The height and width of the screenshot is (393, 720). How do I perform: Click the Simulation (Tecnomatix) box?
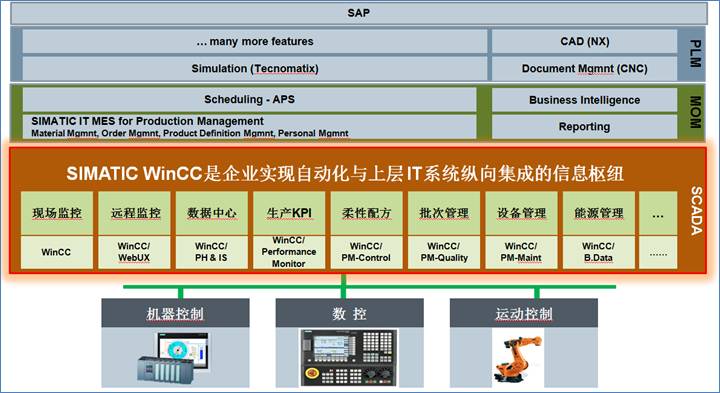255,68
